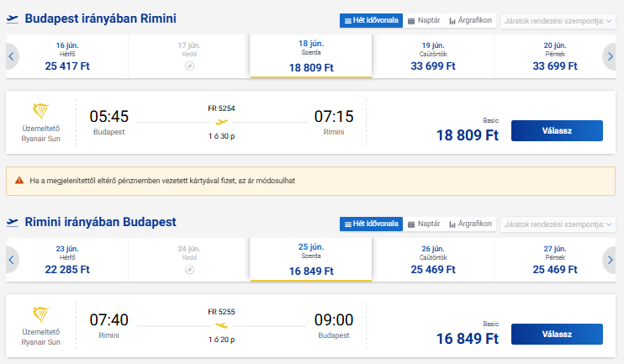Switch outbound view to Naptár
The width and height of the screenshot is (624, 364).
[424, 20]
